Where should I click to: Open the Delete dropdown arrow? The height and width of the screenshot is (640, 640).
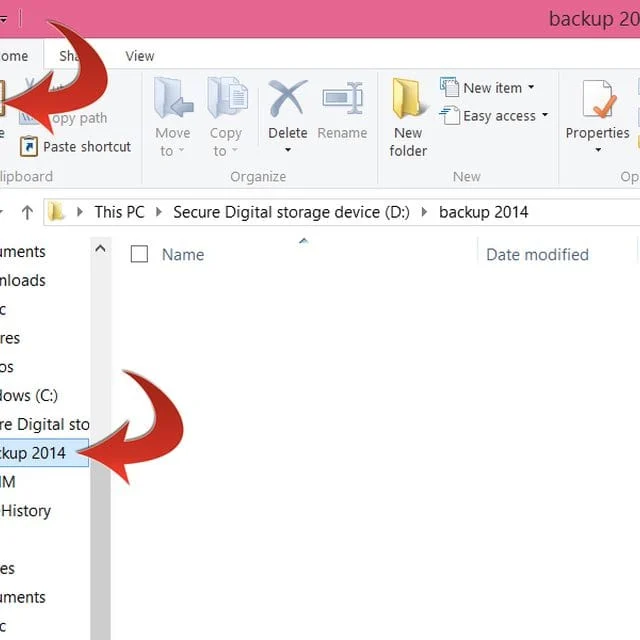click(x=288, y=150)
